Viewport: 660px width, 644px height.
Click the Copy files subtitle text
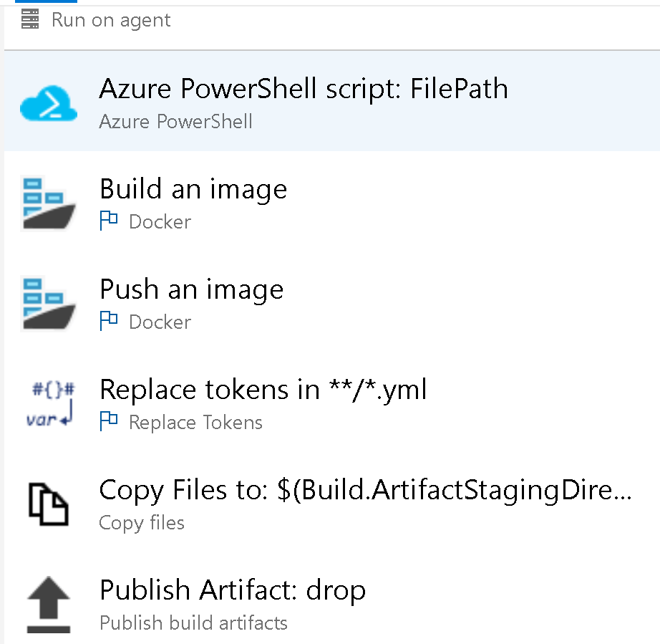(142, 523)
